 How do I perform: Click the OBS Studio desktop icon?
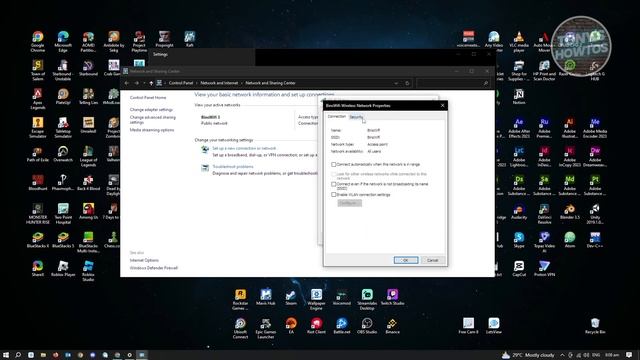pos(367,326)
